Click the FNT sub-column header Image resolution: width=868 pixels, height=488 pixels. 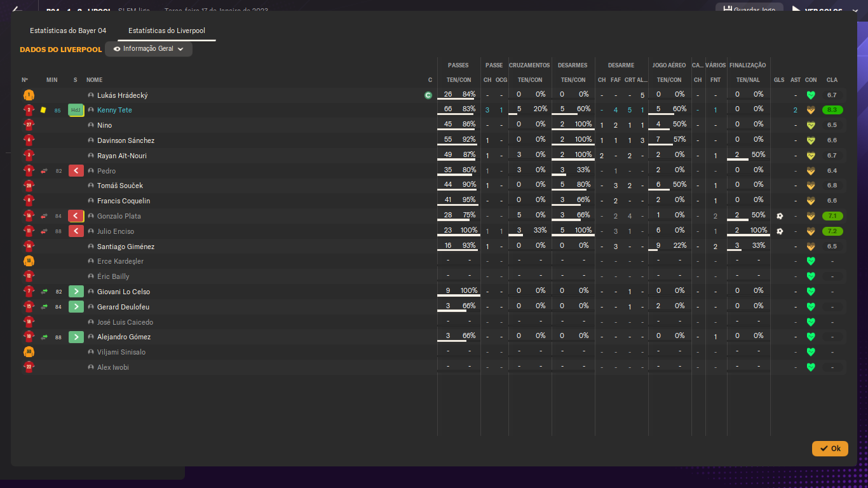click(x=715, y=80)
